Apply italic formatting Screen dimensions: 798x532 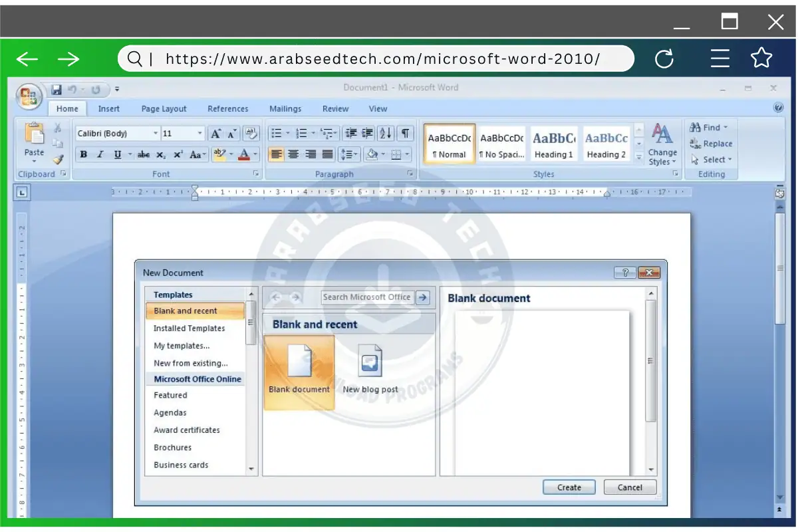click(100, 154)
